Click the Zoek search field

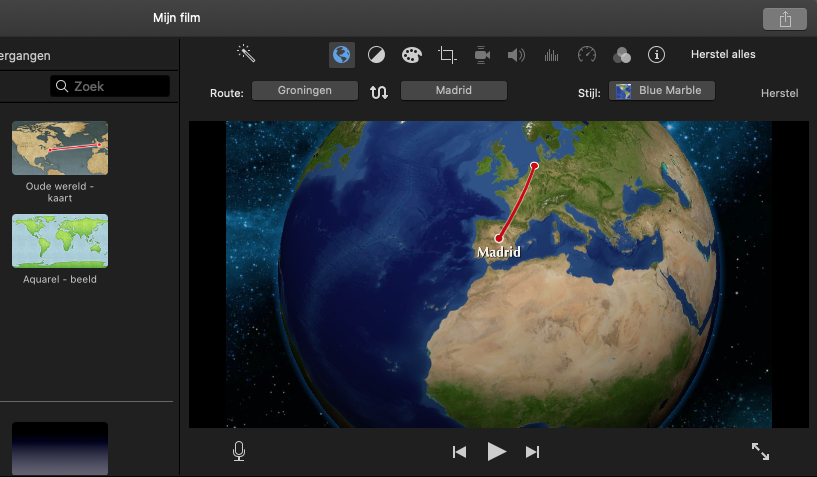point(110,86)
